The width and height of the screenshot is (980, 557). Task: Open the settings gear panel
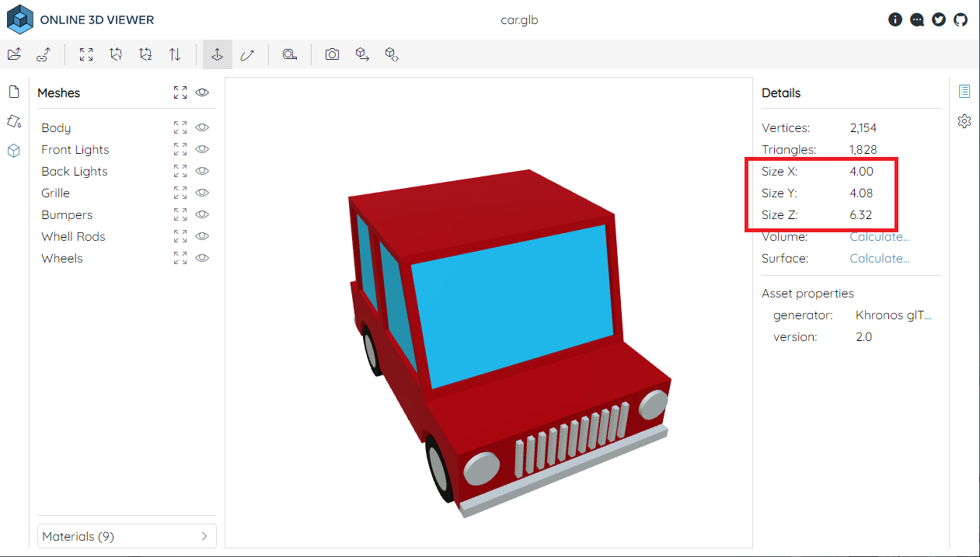[x=964, y=120]
